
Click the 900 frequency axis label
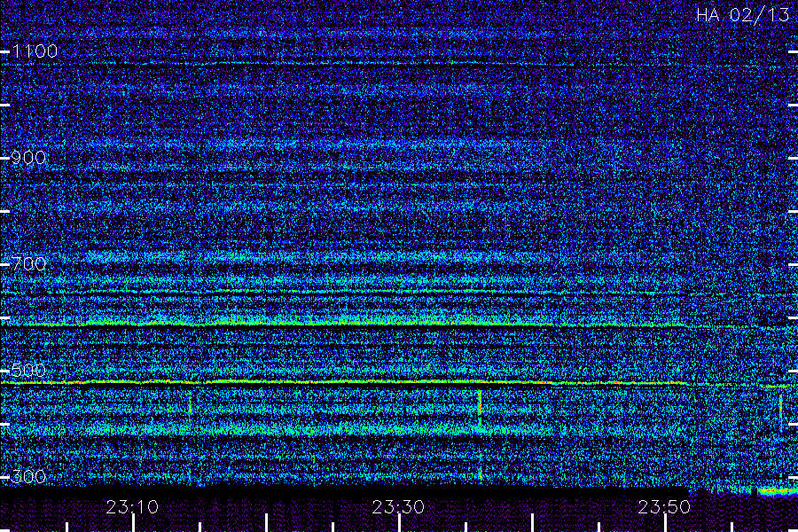point(28,158)
